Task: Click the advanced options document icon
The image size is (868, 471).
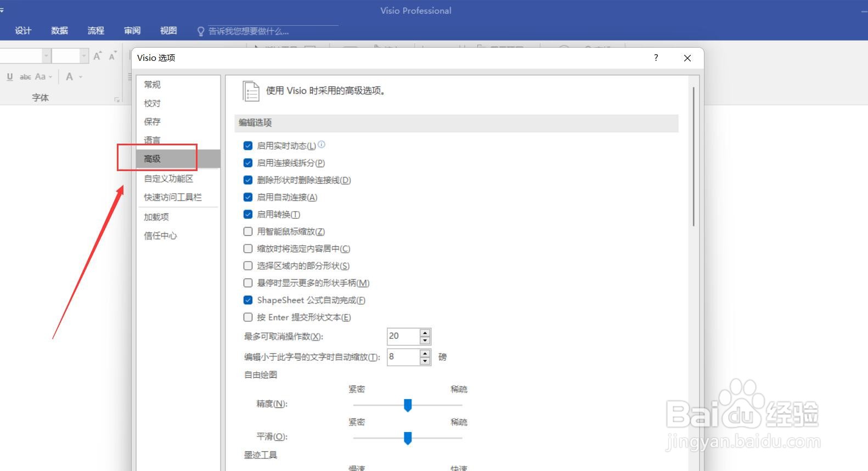Action: click(251, 91)
